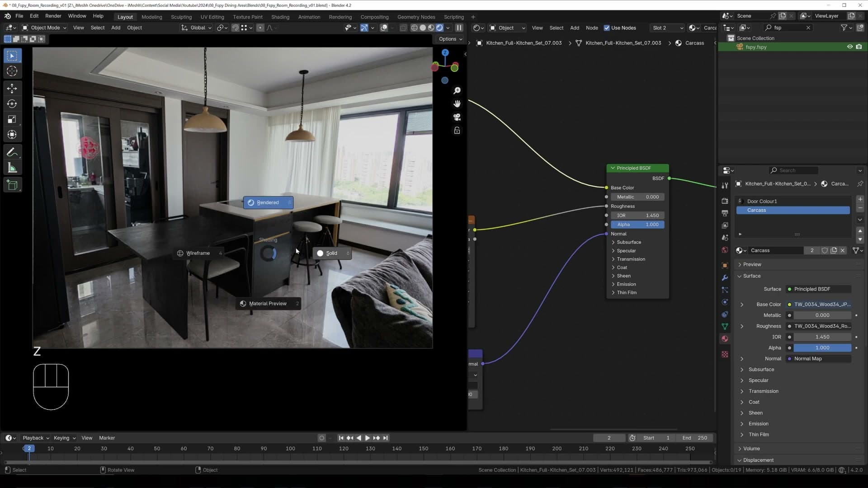This screenshot has width=868, height=488.
Task: Add a material slot with plus button
Action: pos(860,199)
